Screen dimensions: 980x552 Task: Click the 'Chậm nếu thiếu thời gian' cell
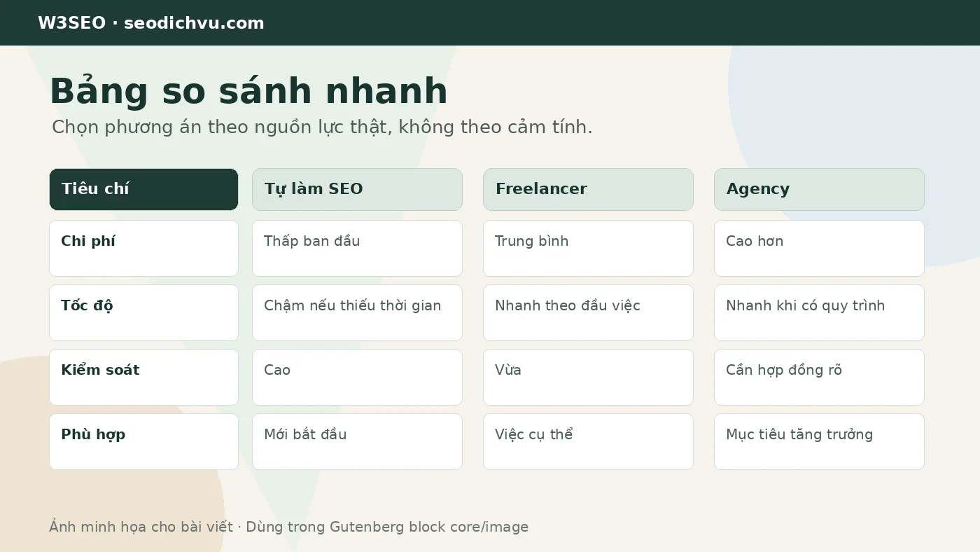pos(357,312)
